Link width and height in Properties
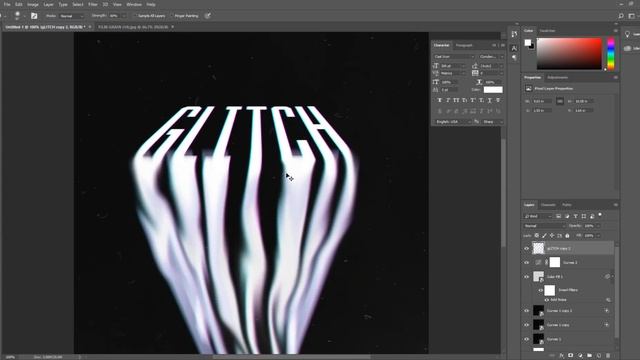 tap(560, 101)
